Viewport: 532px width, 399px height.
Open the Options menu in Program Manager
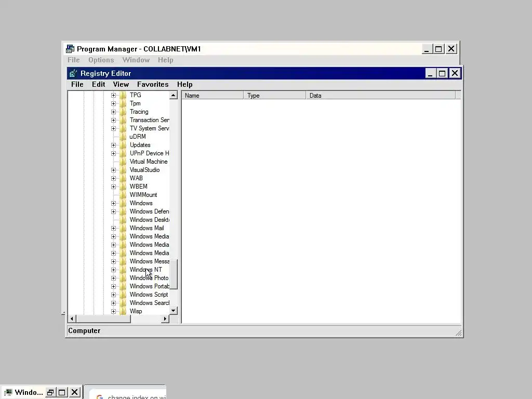point(101,60)
